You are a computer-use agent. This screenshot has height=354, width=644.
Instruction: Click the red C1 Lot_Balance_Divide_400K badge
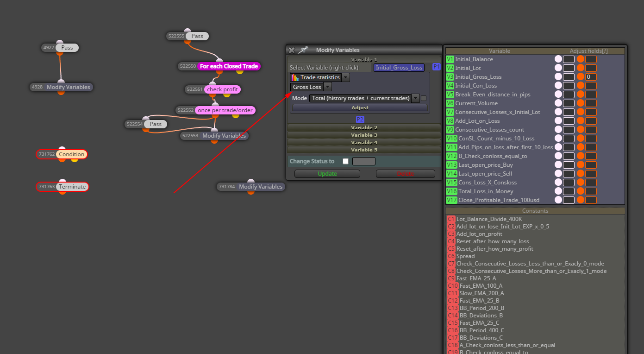click(451, 219)
